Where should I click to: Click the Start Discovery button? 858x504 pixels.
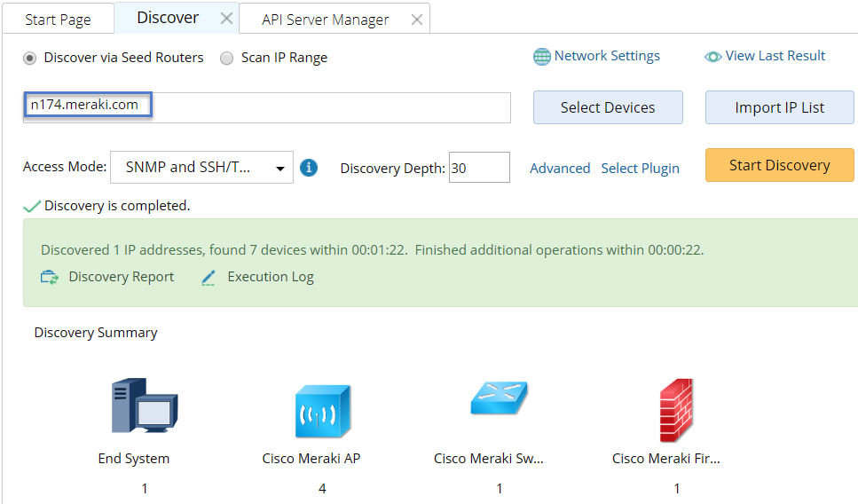pos(779,165)
